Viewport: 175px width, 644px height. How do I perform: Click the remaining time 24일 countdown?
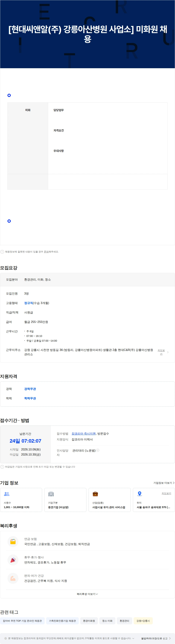[x=26, y=441]
